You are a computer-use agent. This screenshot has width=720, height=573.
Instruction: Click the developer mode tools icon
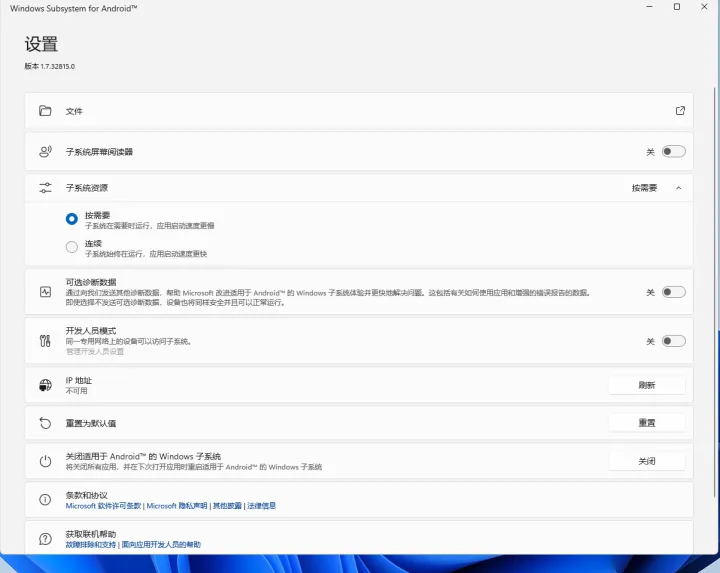point(45,341)
